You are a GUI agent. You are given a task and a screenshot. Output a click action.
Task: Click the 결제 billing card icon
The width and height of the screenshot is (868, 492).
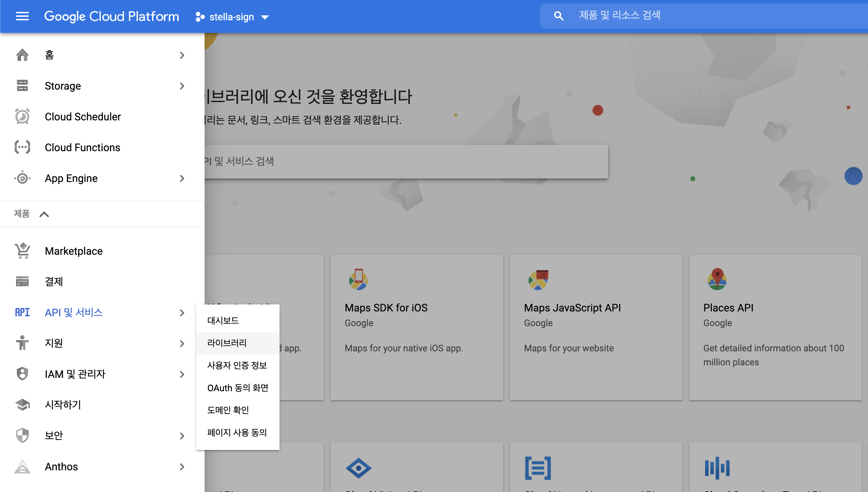[x=22, y=282]
